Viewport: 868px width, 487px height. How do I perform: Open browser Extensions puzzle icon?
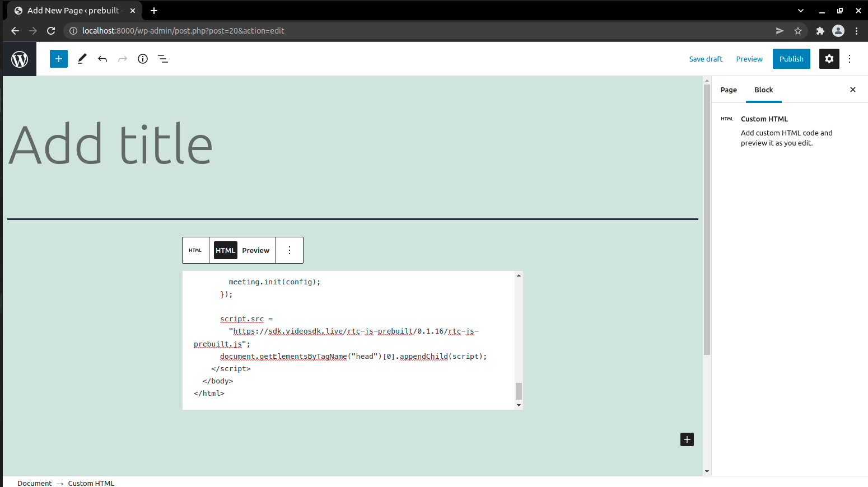[820, 31]
